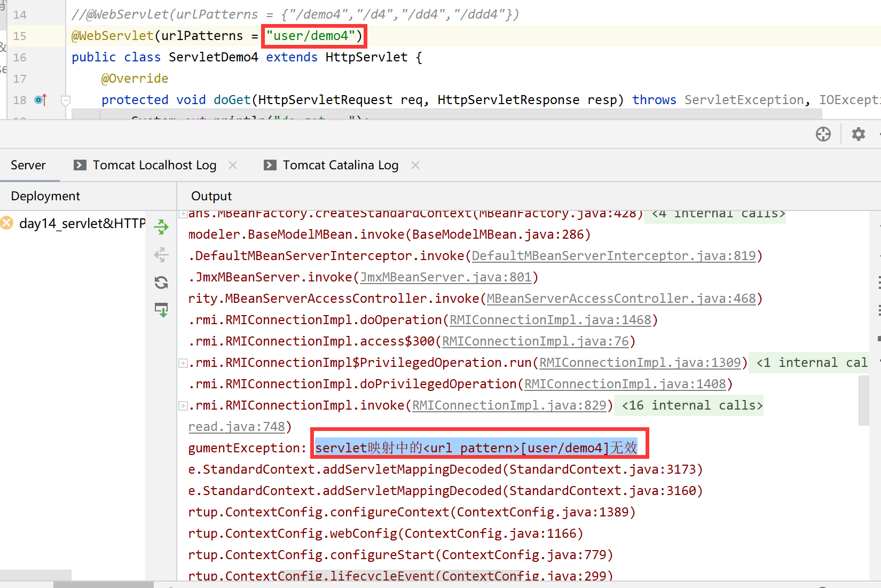Open DefaultMBeanServerInterceptor.java:819 link
Viewport: 881px width, 588px height.
click(613, 256)
